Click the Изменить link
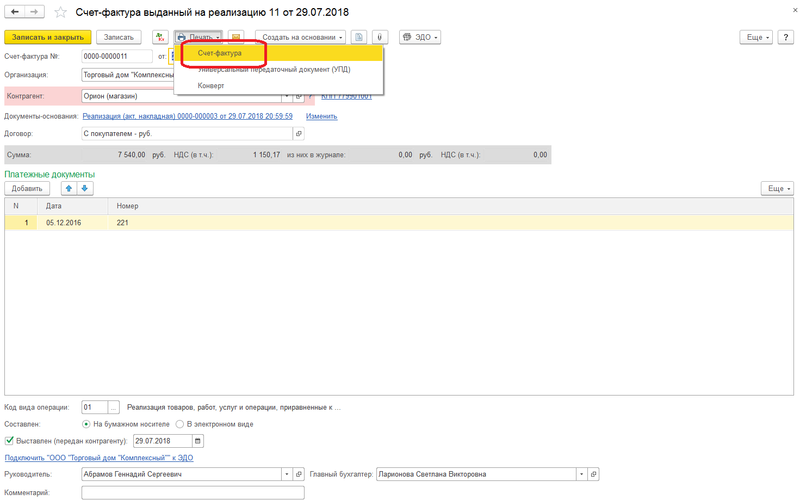The height and width of the screenshot is (500, 800). pyautogui.click(x=321, y=116)
